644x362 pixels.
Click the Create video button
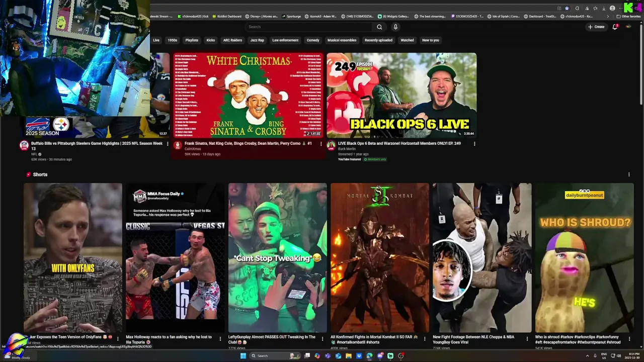[x=596, y=27]
